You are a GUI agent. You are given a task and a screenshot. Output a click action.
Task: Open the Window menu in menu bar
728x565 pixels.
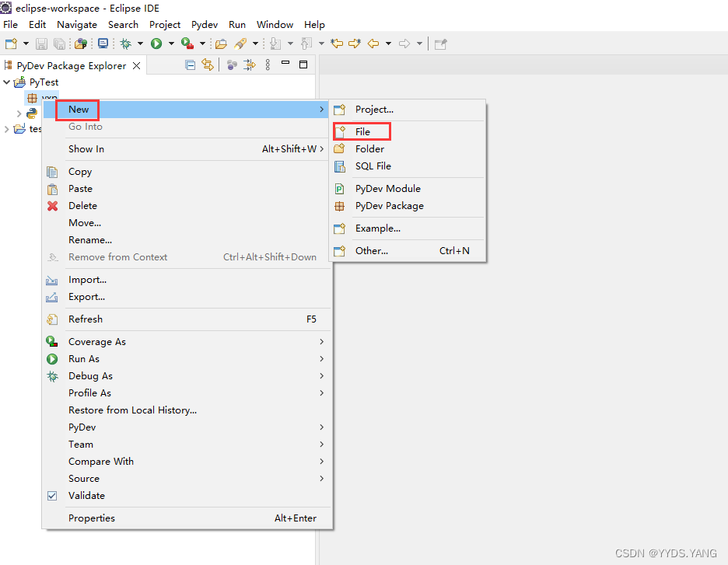pos(275,25)
